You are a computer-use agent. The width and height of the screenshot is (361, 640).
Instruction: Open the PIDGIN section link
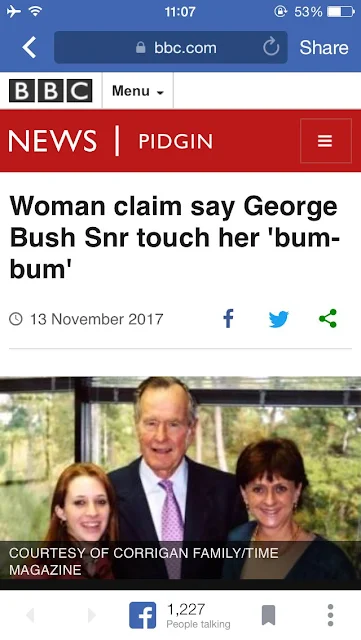[176, 142]
